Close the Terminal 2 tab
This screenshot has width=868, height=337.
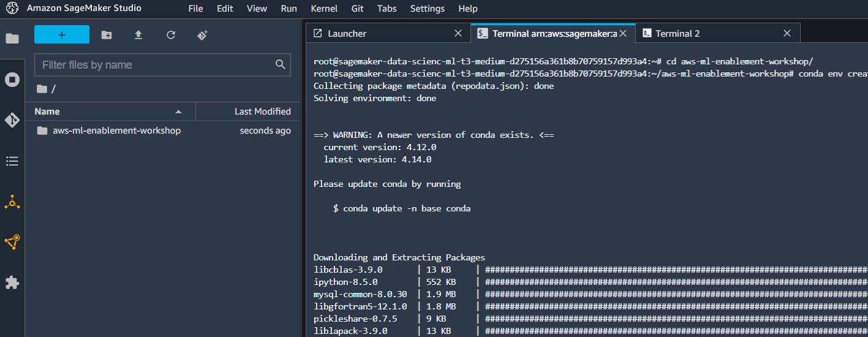788,34
